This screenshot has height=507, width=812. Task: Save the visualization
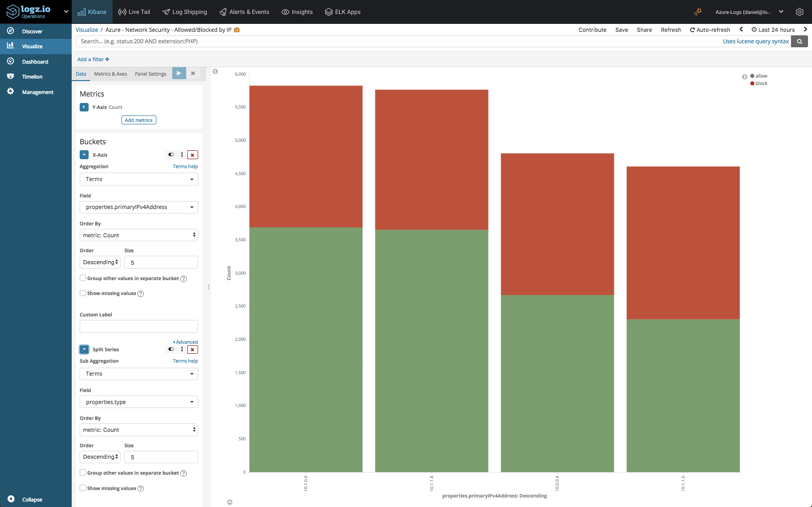pos(621,30)
